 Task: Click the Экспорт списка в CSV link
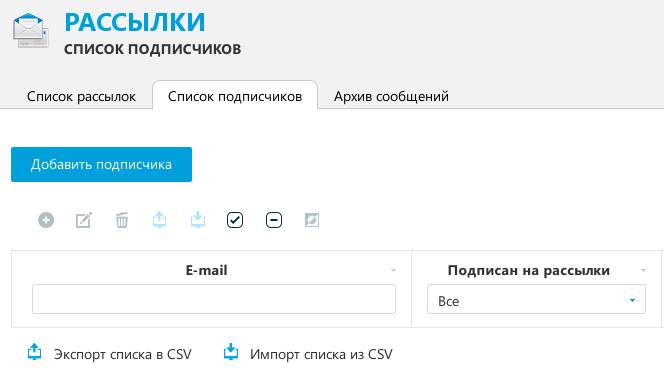coord(123,354)
